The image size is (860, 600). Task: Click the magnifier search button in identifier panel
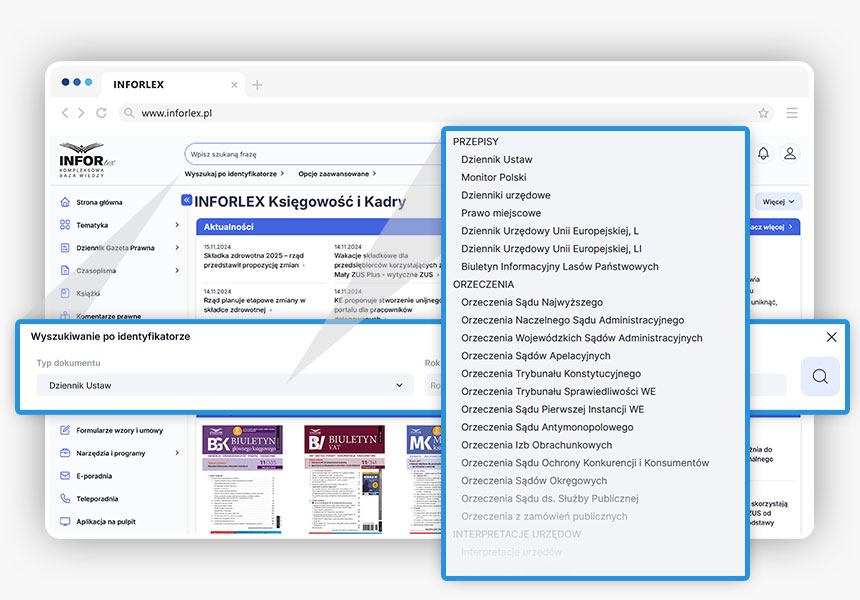[820, 377]
